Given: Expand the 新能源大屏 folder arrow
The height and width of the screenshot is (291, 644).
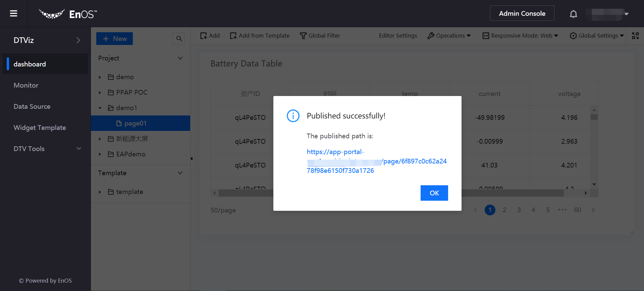Looking at the screenshot, I should 100,139.
